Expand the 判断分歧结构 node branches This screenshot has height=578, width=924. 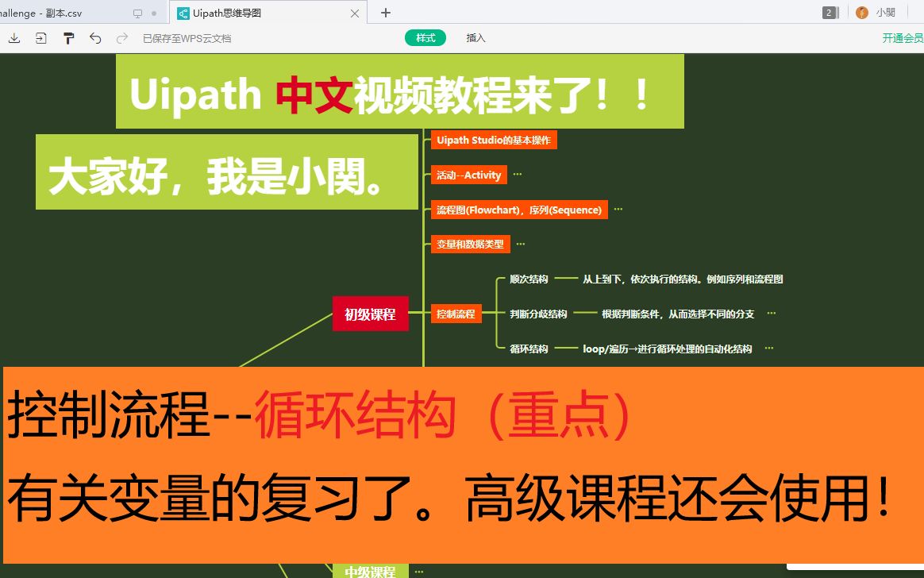(x=770, y=313)
